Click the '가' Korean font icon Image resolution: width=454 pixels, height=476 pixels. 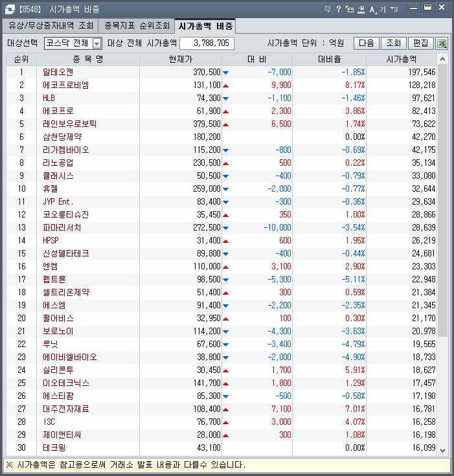(383, 10)
